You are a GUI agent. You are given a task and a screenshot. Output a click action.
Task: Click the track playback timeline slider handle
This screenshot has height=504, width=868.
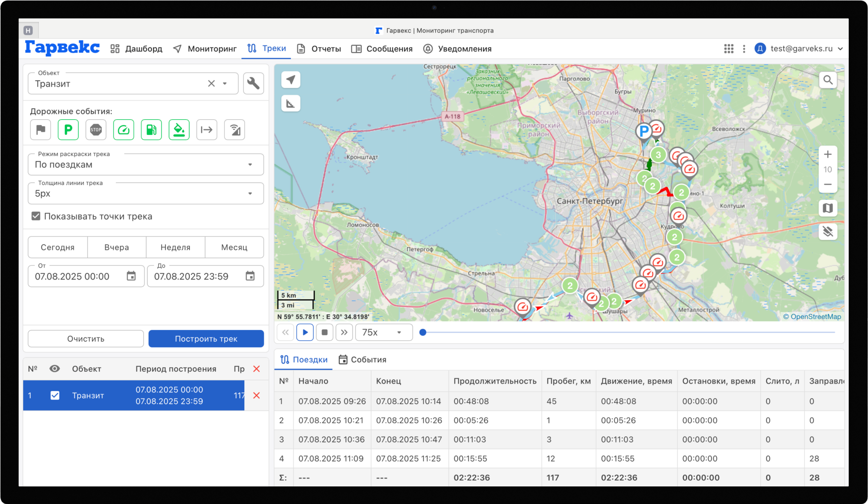pyautogui.click(x=423, y=332)
